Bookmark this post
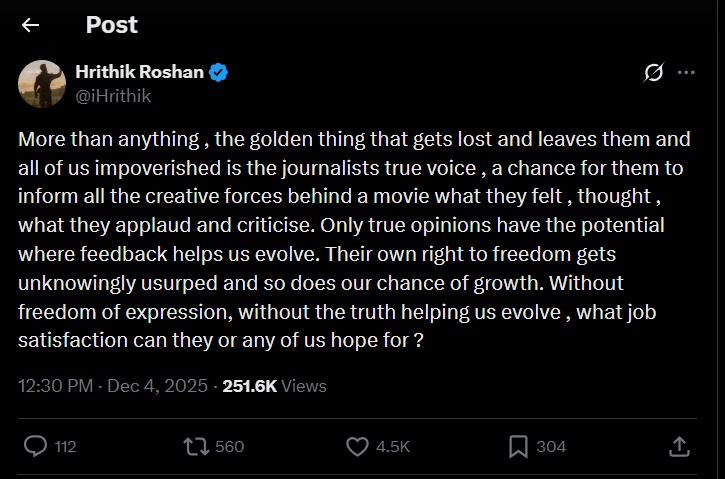Screen dimensions: 725x479 (518, 446)
